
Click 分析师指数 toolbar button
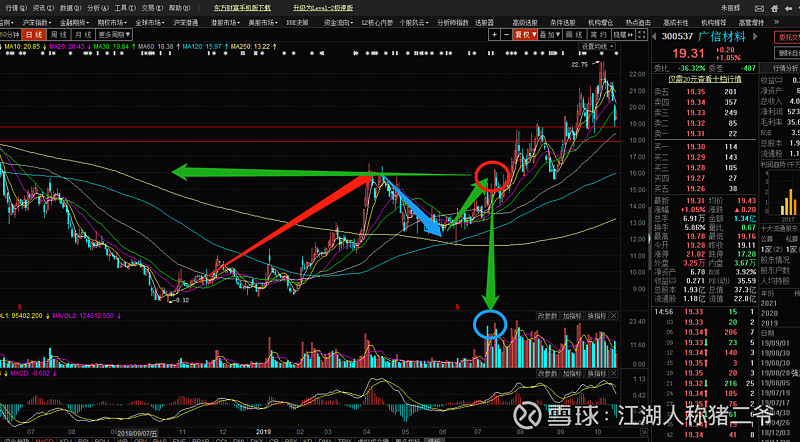click(453, 23)
